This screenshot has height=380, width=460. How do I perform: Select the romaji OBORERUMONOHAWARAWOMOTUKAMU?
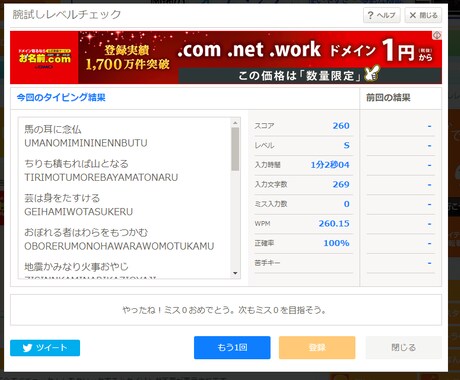click(119, 246)
